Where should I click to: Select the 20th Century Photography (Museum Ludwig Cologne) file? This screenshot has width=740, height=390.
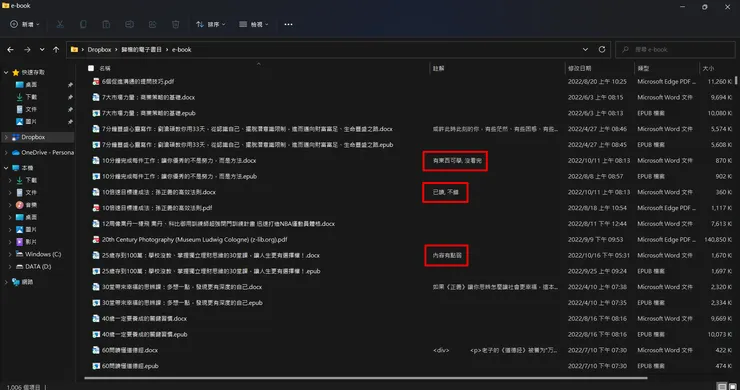(x=194, y=239)
